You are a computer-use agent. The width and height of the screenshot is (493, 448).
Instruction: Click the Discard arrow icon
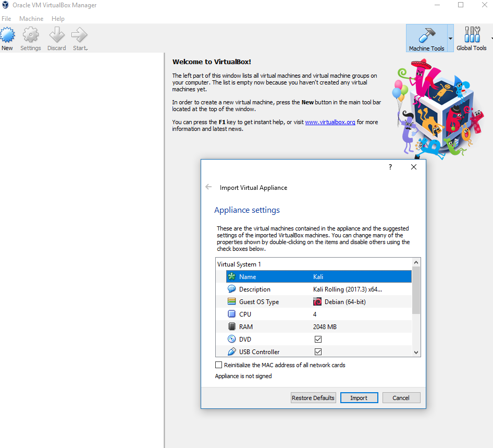pos(57,34)
